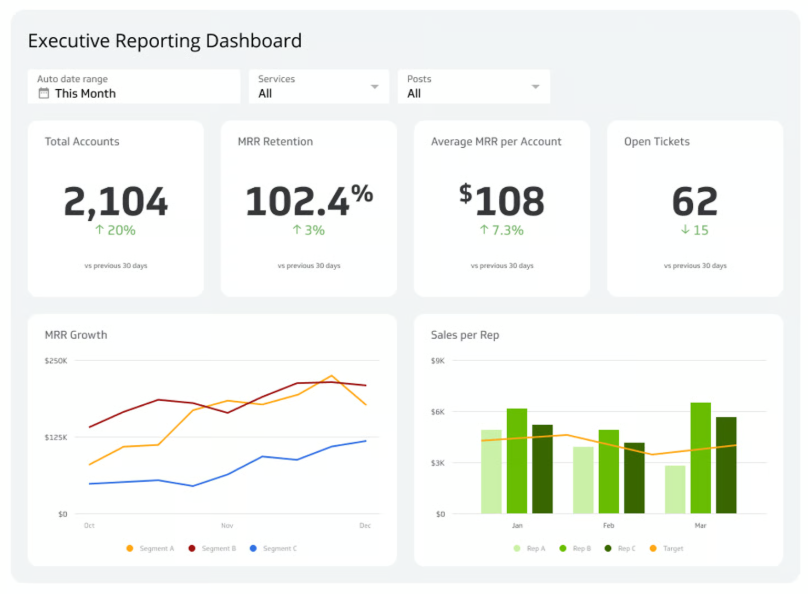The height and width of the screenshot is (594, 808).
Task: Click the Sales per Rep chart title
Action: [x=465, y=335]
